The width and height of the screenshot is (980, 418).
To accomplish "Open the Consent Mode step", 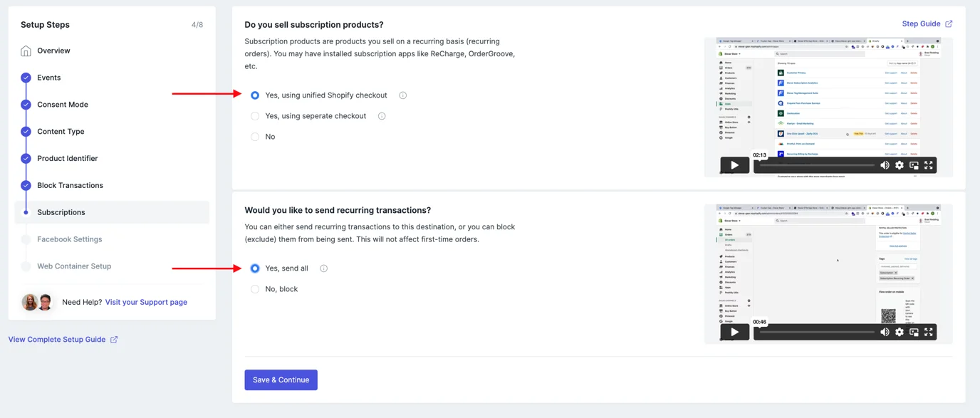I will (x=63, y=105).
